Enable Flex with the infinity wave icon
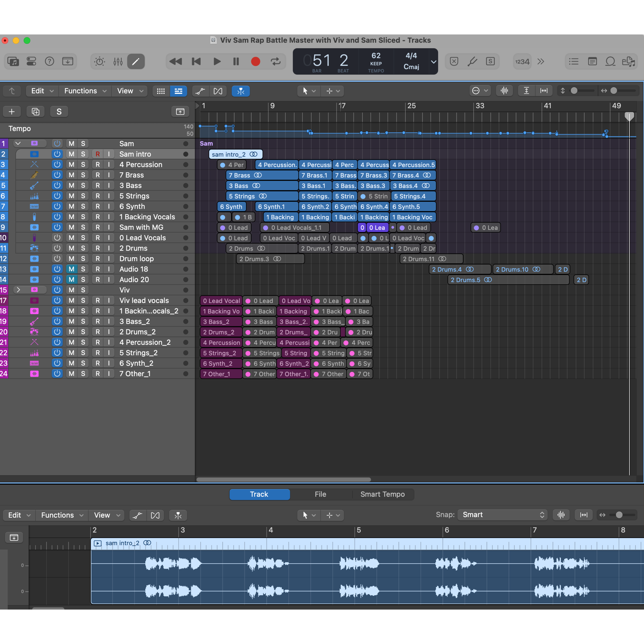 (x=218, y=91)
